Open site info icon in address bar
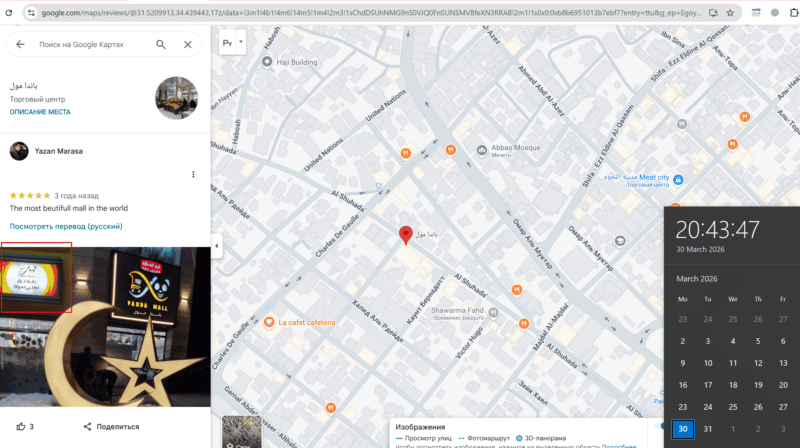 31,13
